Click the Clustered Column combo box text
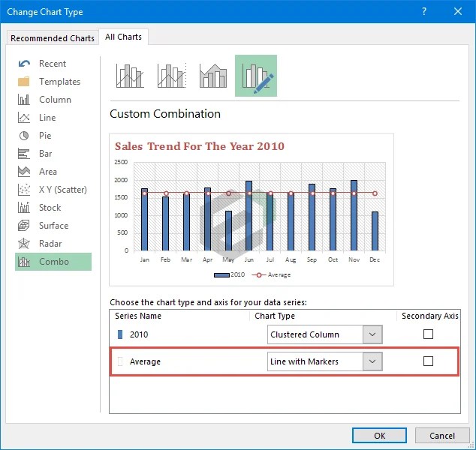Viewport: 476px width, 450px height. [305, 334]
